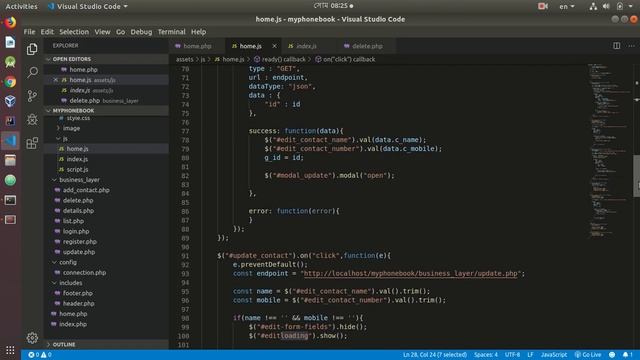
Task: Open the Terminal from the dock
Action: click(x=10, y=200)
